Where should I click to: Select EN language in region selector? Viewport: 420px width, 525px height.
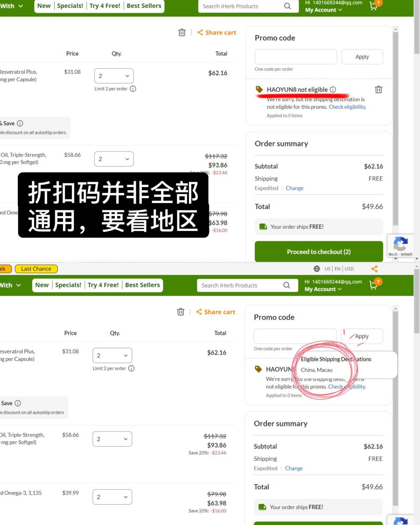337,269
